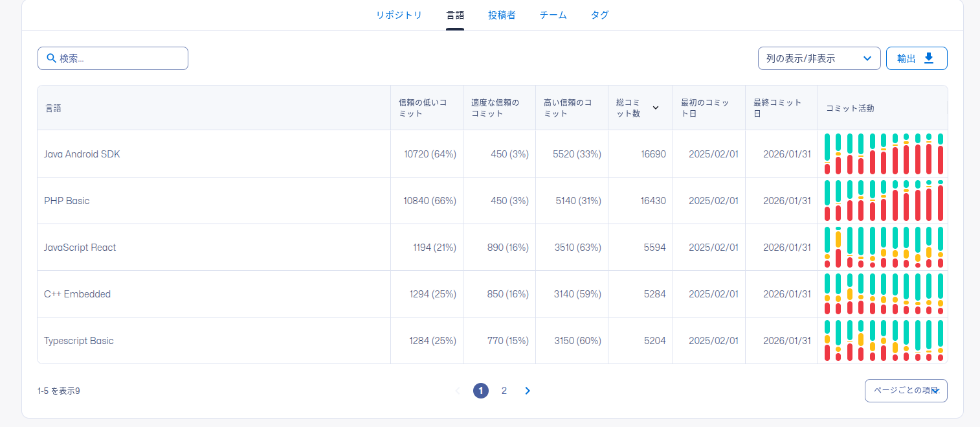The height and width of the screenshot is (427, 980).
Task: Sort by 信頼の低いコミット column header
Action: click(423, 108)
